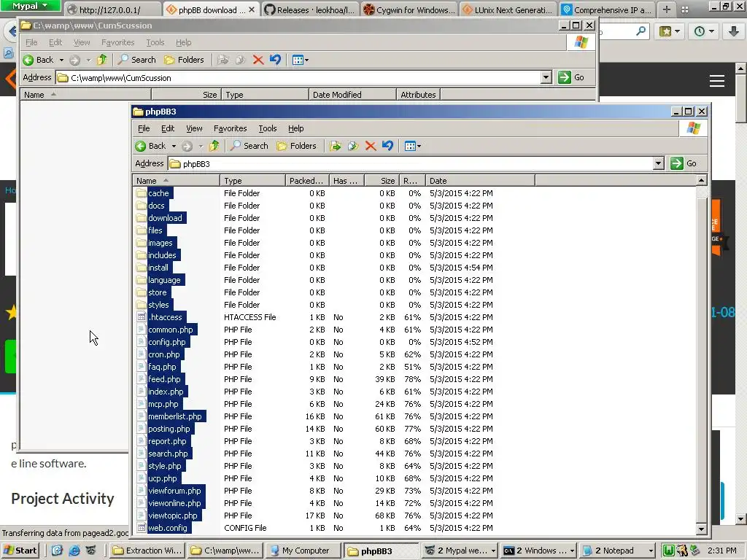
Task: Switch to My Computer taskbar button
Action: click(303, 551)
